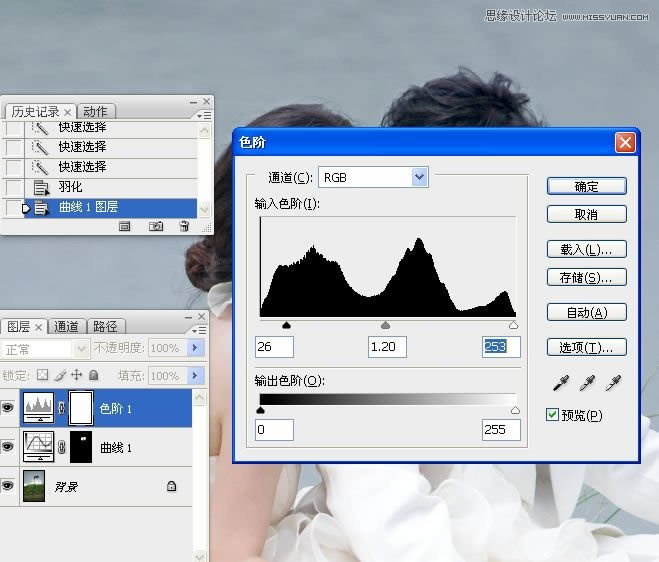Select the gray point eyedropper in Levels

[588, 381]
